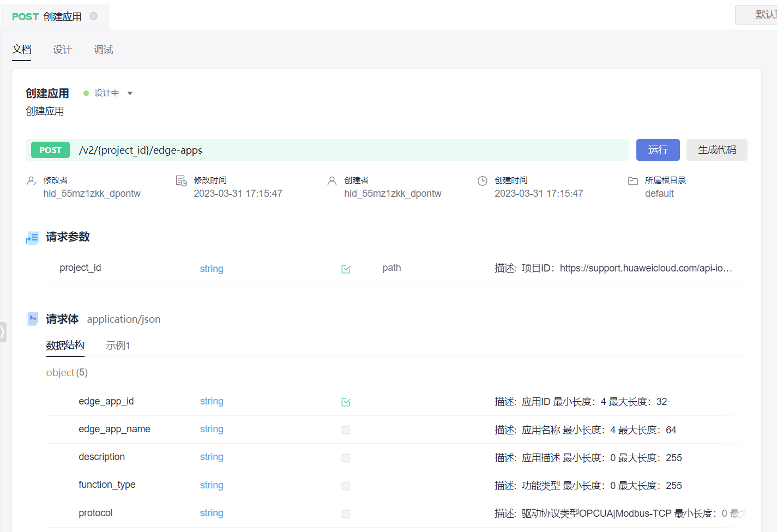The image size is (777, 532).
Task: Click the string type of edge_app_id
Action: [x=212, y=401]
